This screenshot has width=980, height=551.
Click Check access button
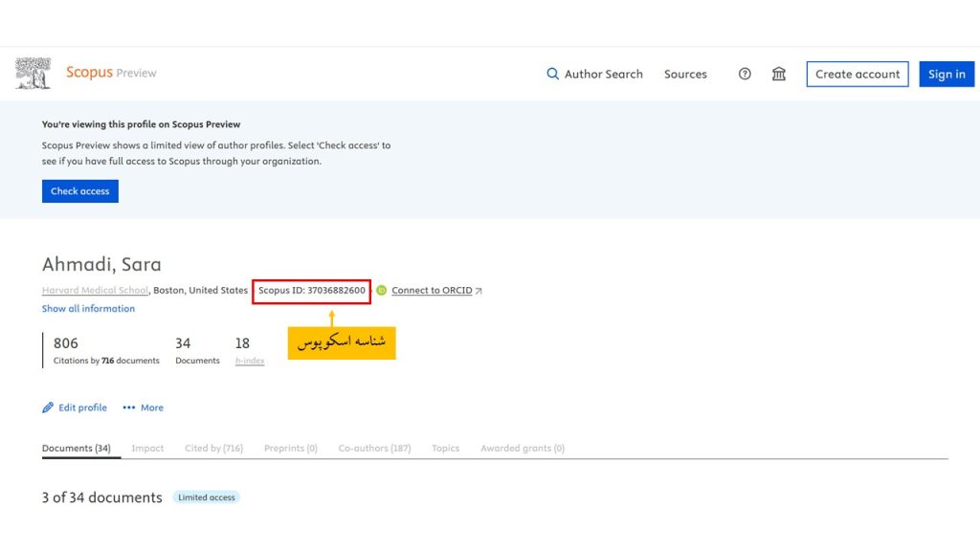tap(80, 191)
